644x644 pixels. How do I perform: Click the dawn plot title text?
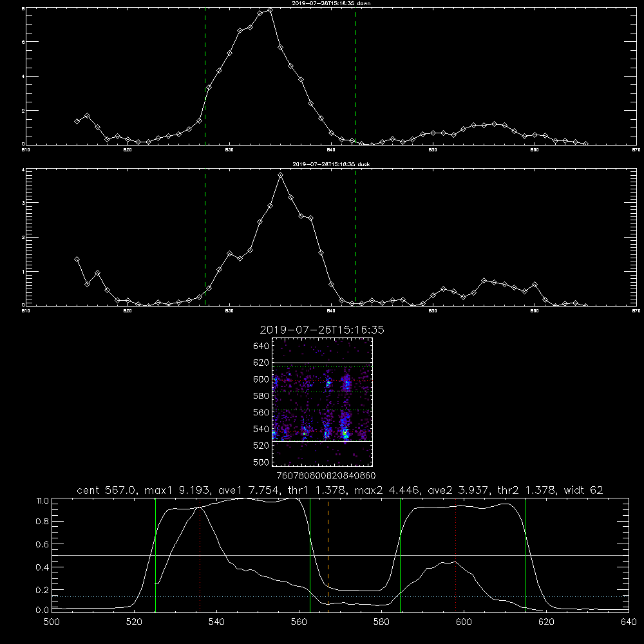(x=331, y=3)
